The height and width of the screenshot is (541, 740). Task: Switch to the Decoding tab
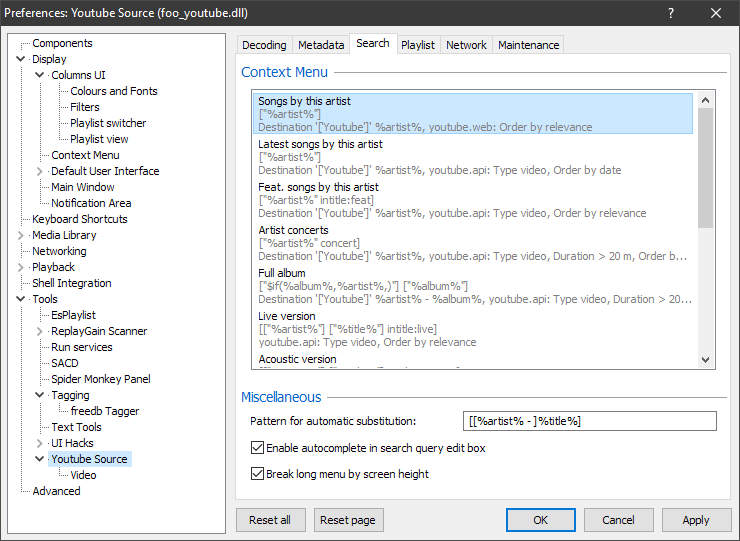(264, 45)
